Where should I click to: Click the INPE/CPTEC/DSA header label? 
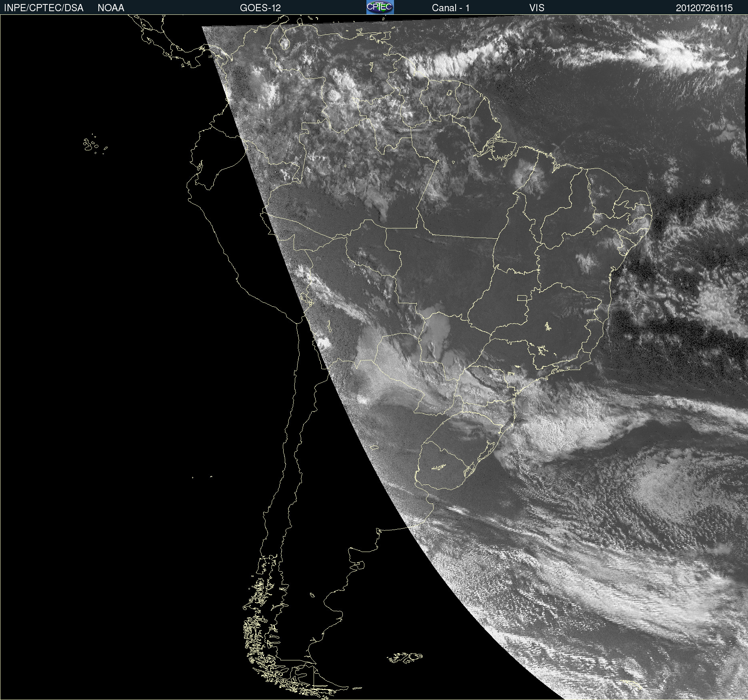pyautogui.click(x=44, y=8)
